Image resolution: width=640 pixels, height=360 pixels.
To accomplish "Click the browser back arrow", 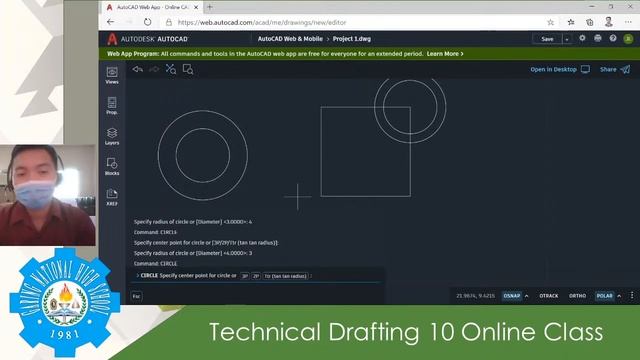I will 110,22.
